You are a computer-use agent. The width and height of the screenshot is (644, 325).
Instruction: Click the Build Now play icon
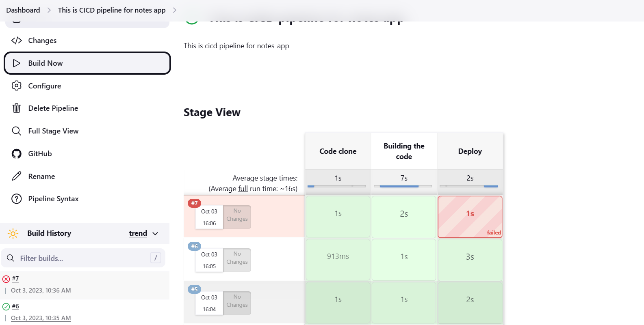click(x=17, y=63)
